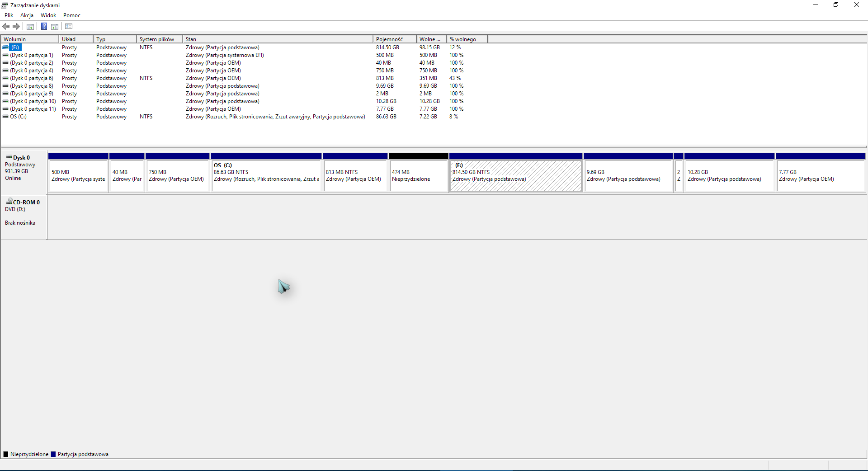Viewport: 868px width, 471px height.
Task: Click the Dysk 0 disk icon
Action: coord(9,157)
